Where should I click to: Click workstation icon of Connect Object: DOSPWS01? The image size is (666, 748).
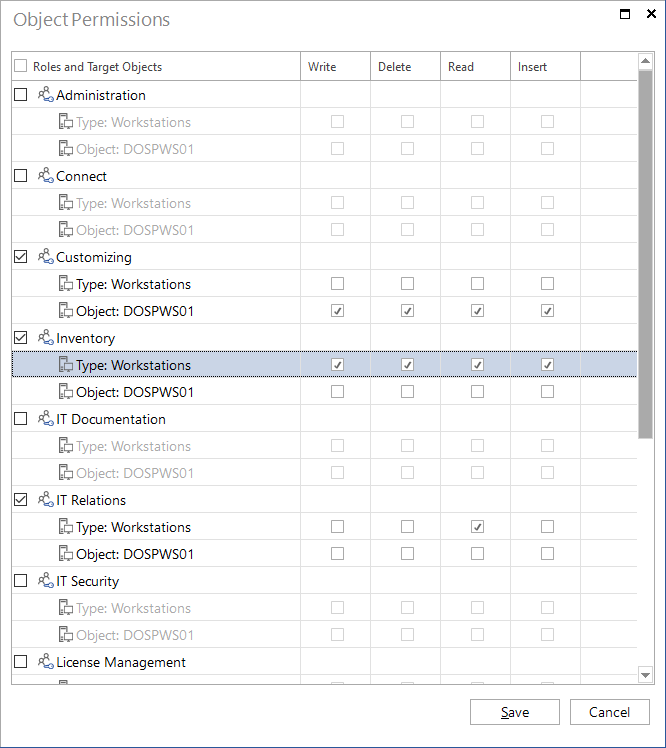pyautogui.click(x=66, y=229)
